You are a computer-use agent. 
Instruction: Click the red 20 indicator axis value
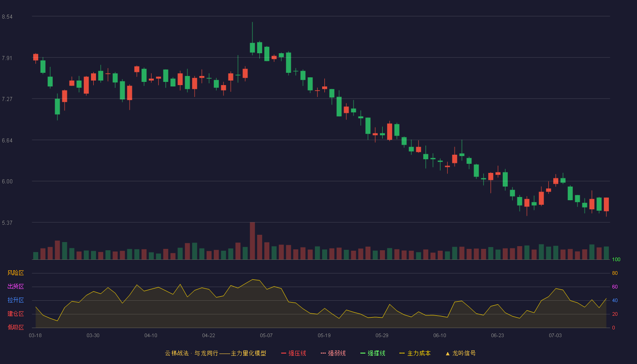[x=615, y=314]
